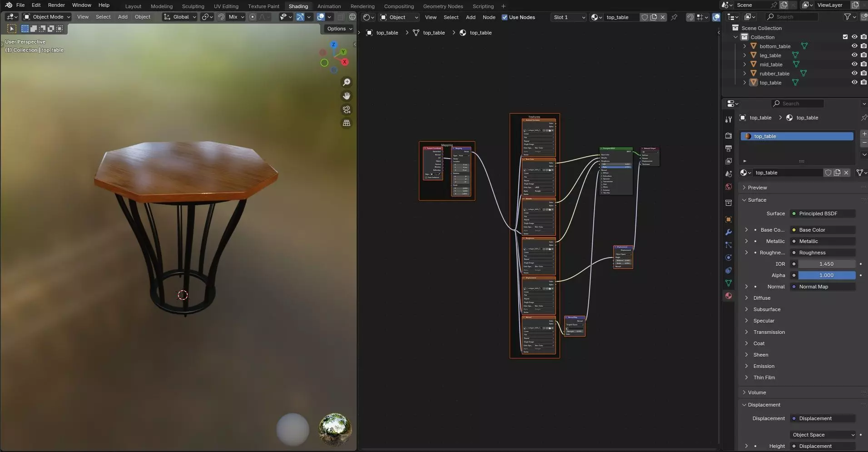This screenshot has height=452, width=868.
Task: Click the Options button in viewport
Action: click(x=339, y=29)
